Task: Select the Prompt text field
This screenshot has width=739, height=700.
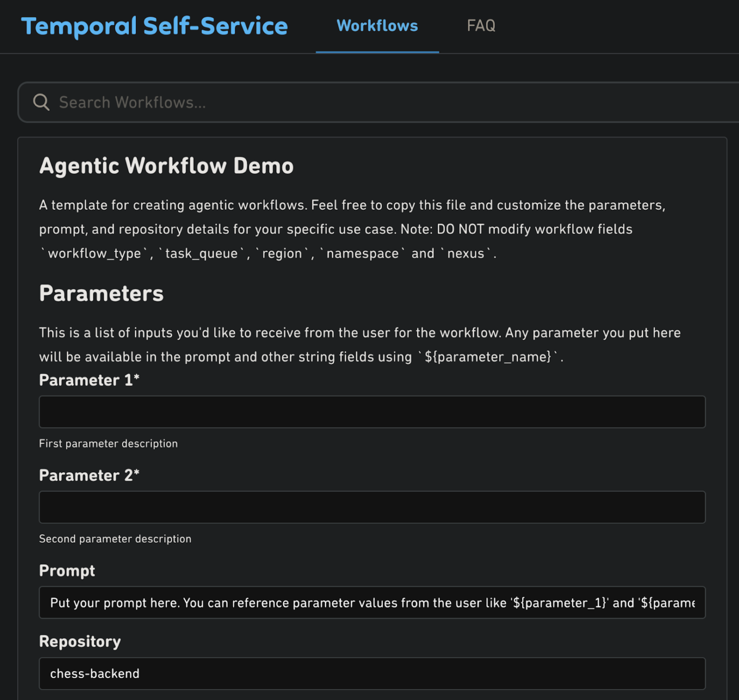Action: point(372,602)
